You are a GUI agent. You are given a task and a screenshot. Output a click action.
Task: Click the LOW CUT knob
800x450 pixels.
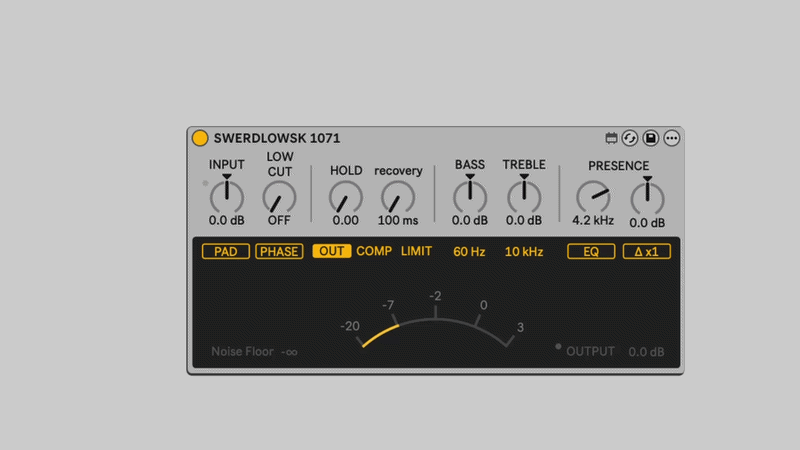(279, 197)
